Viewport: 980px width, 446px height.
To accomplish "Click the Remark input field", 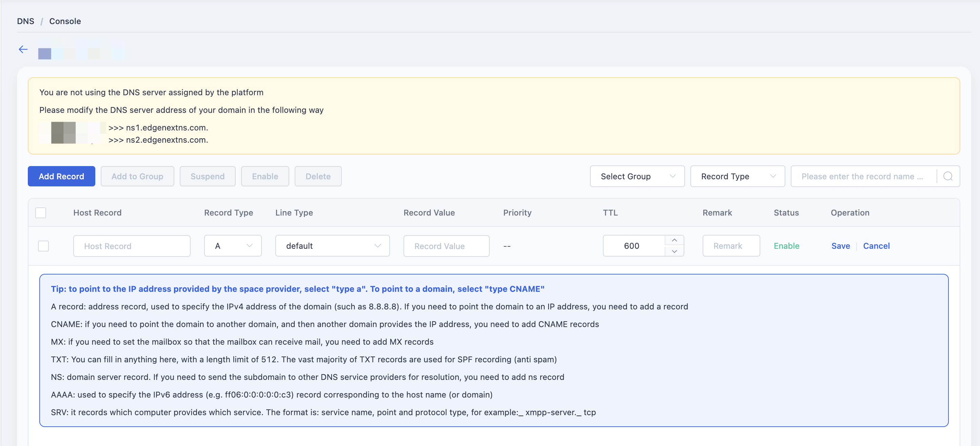I will 731,246.
